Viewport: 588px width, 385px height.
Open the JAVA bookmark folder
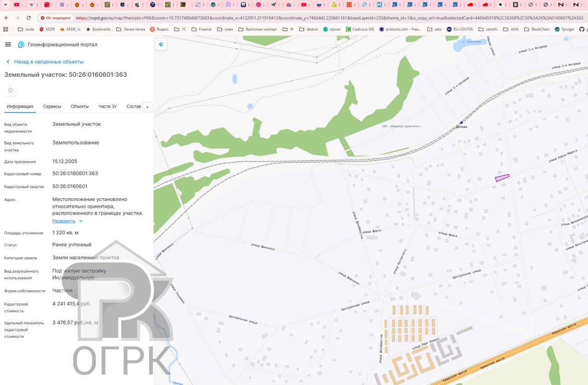[511, 29]
